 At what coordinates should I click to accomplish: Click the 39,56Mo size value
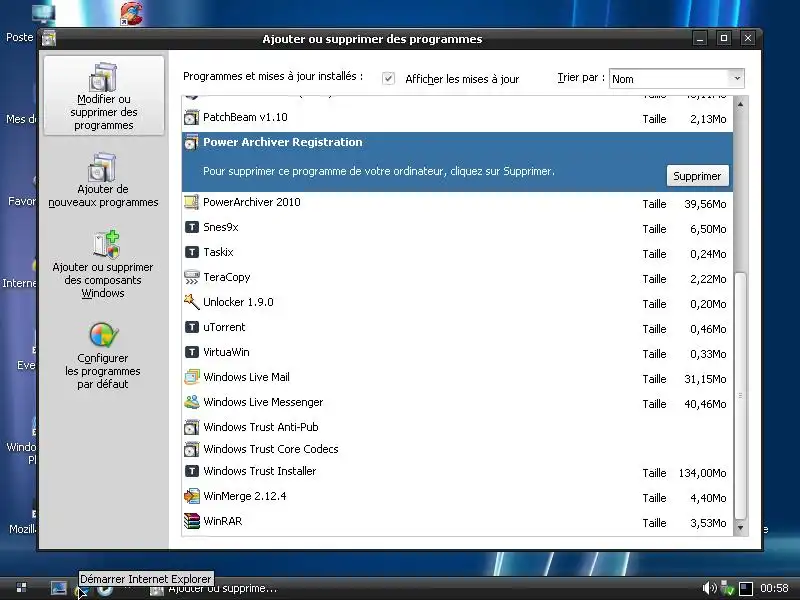coord(705,204)
